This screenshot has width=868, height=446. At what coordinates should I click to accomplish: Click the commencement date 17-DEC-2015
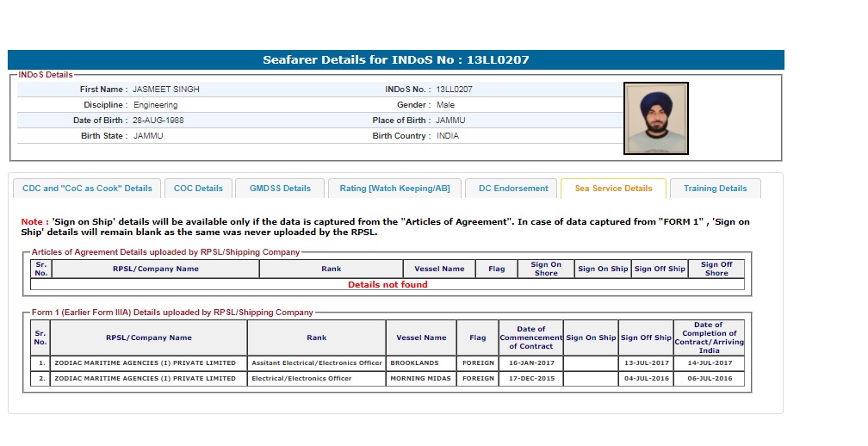tap(530, 379)
